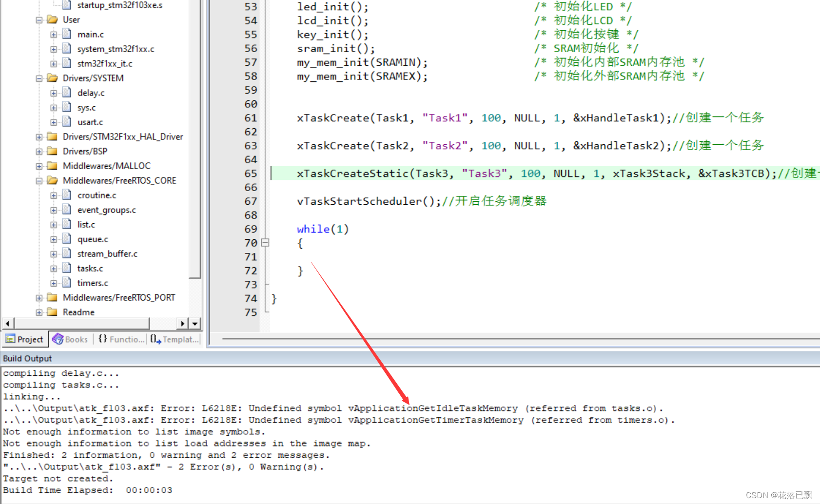The image size is (820, 504).
Task: Click the startup_stm32f103xe.s file icon
Action: coord(67,5)
